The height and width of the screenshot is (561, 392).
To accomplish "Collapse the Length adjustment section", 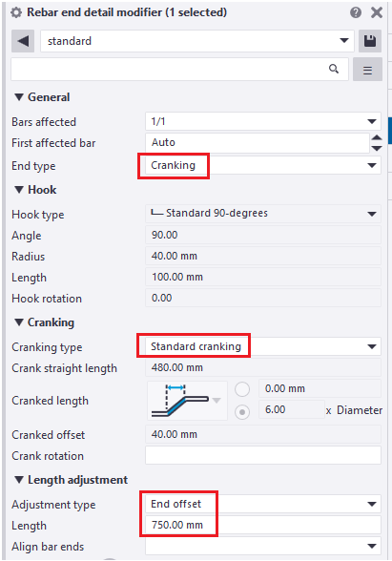I will (x=19, y=480).
